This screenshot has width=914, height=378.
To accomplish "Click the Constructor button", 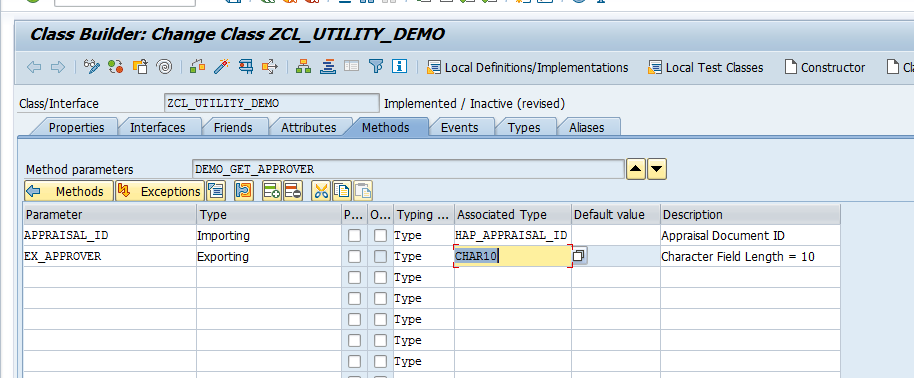I will (x=825, y=67).
